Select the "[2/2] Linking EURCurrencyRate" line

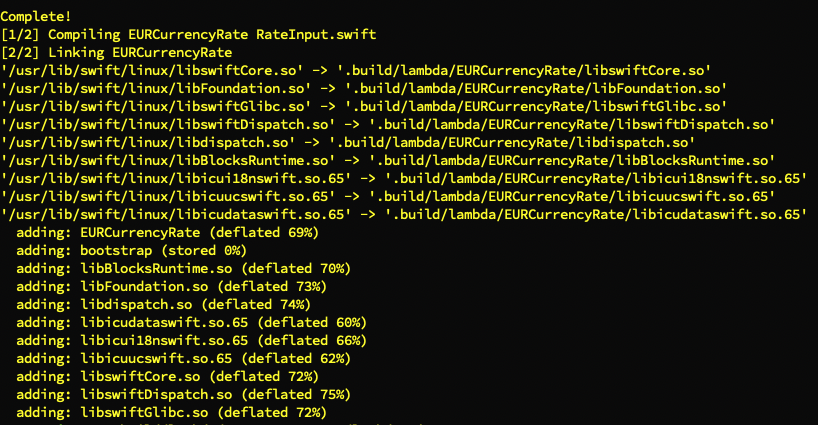pos(117,52)
